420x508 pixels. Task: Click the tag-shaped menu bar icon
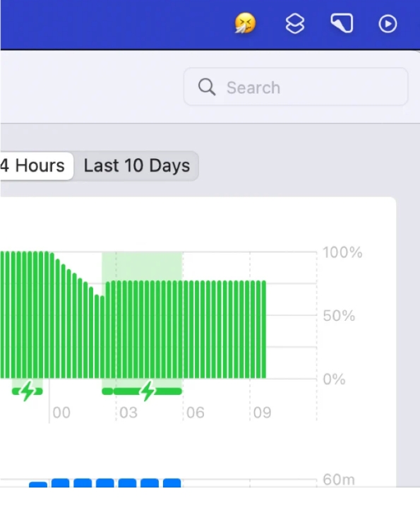[342, 23]
